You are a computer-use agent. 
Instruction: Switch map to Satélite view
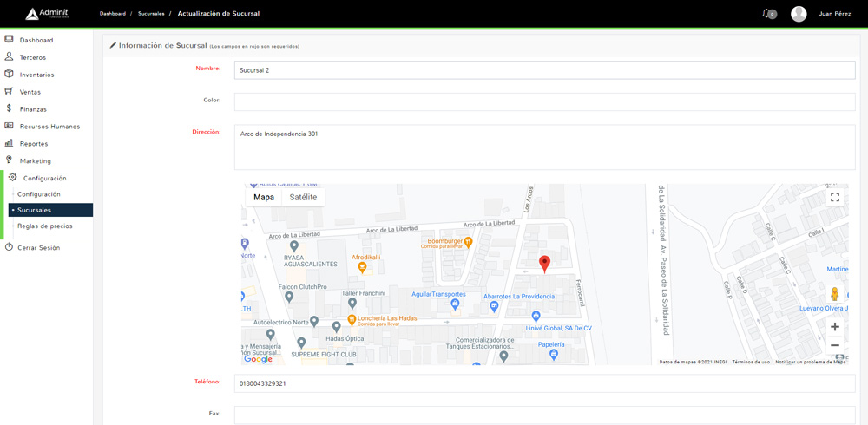click(x=303, y=197)
